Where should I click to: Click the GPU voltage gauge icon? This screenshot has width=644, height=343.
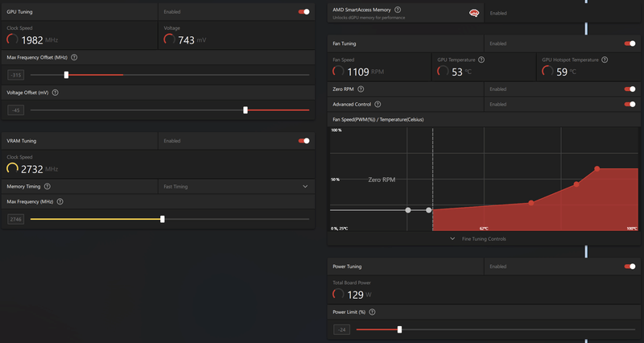[x=169, y=39]
